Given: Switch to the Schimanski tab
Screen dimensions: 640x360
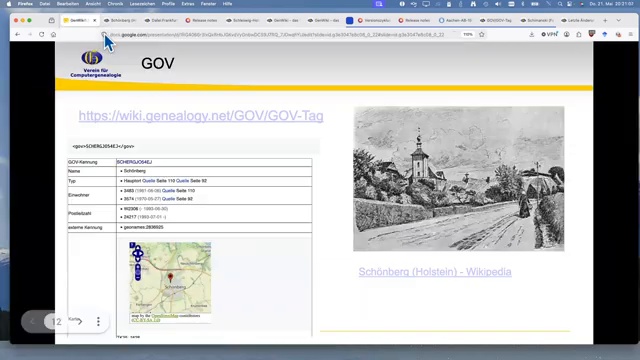Looking at the screenshot, I should (537, 20).
